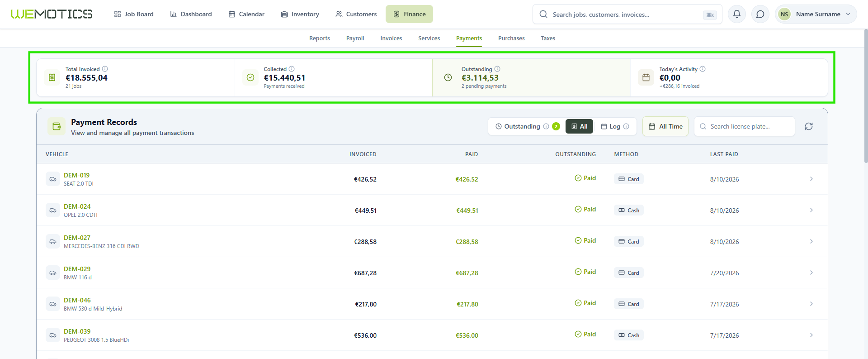The image size is (868, 359).
Task: Expand the DEM-039 row chevron
Action: tap(811, 335)
